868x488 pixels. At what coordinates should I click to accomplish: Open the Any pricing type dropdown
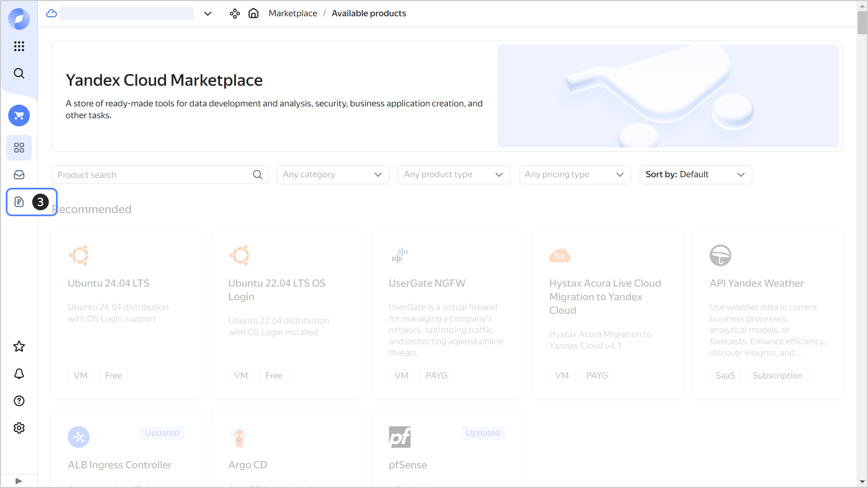point(575,175)
